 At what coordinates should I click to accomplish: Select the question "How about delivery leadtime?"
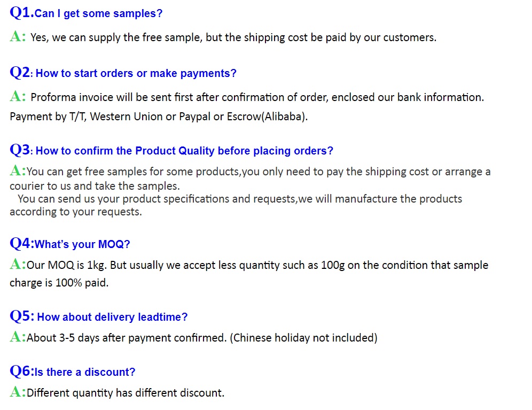point(112,317)
